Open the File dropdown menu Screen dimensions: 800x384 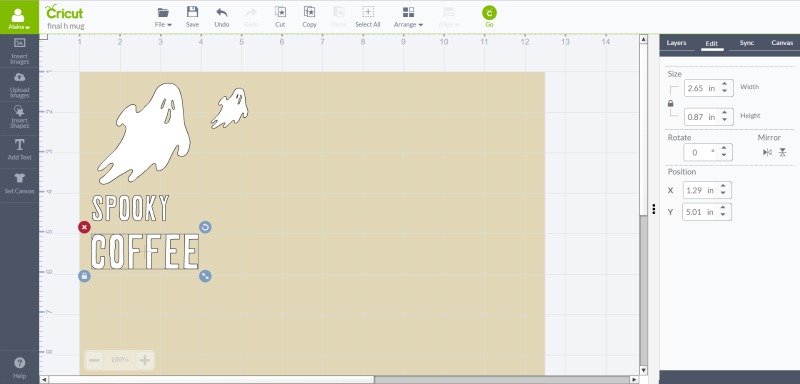[x=163, y=17]
